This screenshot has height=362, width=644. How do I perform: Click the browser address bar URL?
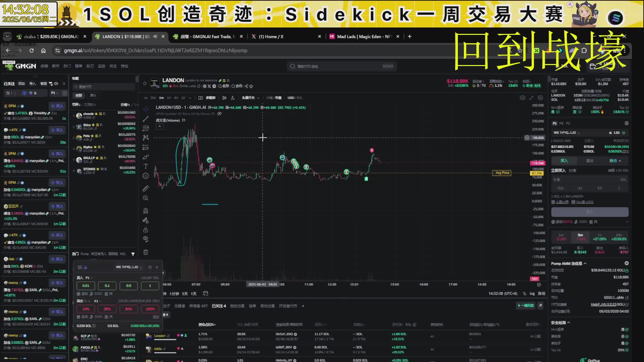(x=156, y=51)
